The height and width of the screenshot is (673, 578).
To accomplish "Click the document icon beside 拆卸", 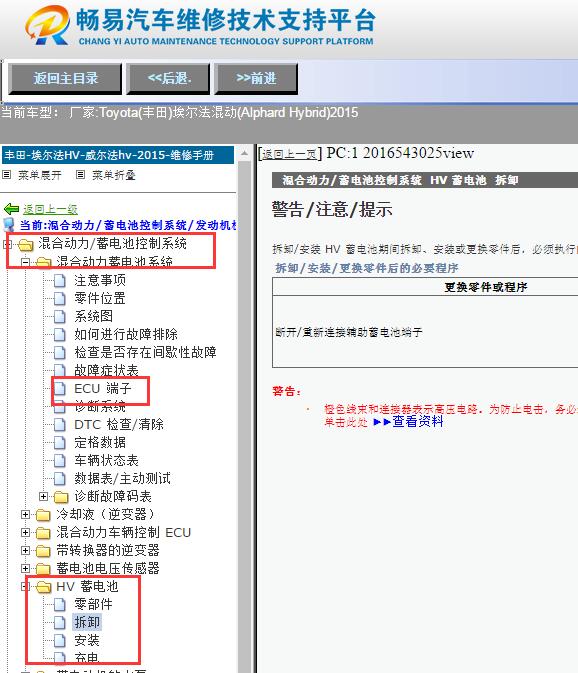I will point(60,623).
